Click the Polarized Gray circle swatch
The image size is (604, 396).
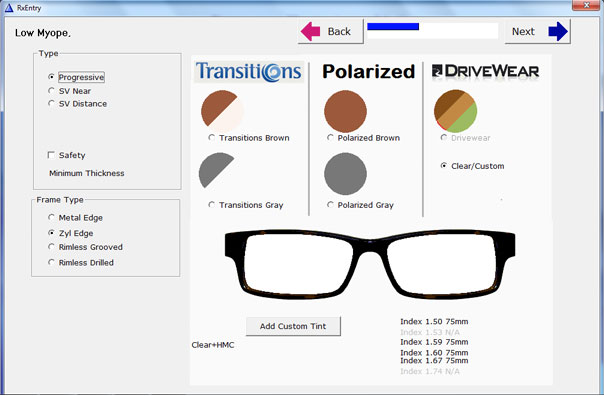pos(346,174)
